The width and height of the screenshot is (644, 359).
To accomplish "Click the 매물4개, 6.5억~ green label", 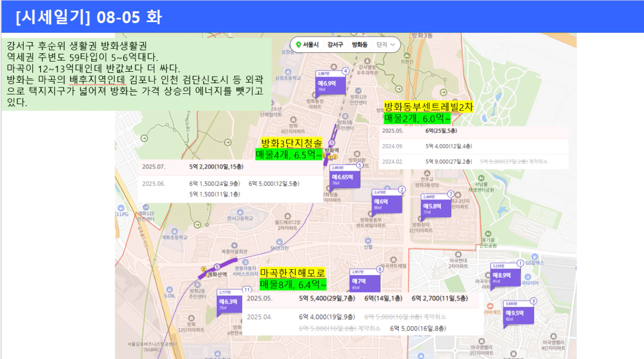I will pos(289,155).
